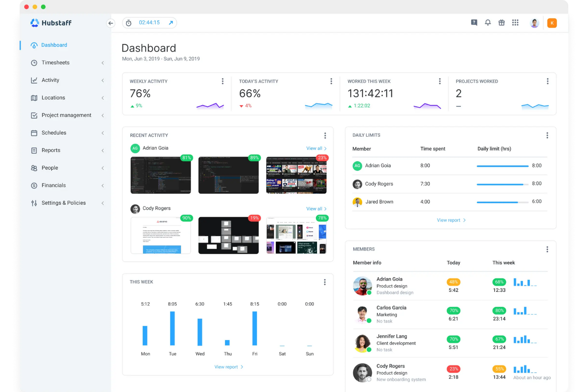The width and height of the screenshot is (588, 392).
Task: Select the Activity icon in the sidebar
Action: coord(35,80)
